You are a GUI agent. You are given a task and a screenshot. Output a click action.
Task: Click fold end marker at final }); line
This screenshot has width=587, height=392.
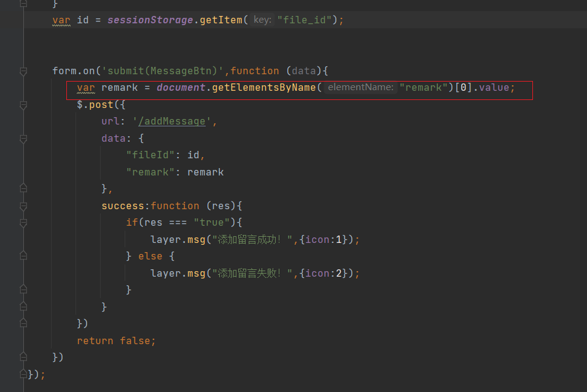coord(23,374)
